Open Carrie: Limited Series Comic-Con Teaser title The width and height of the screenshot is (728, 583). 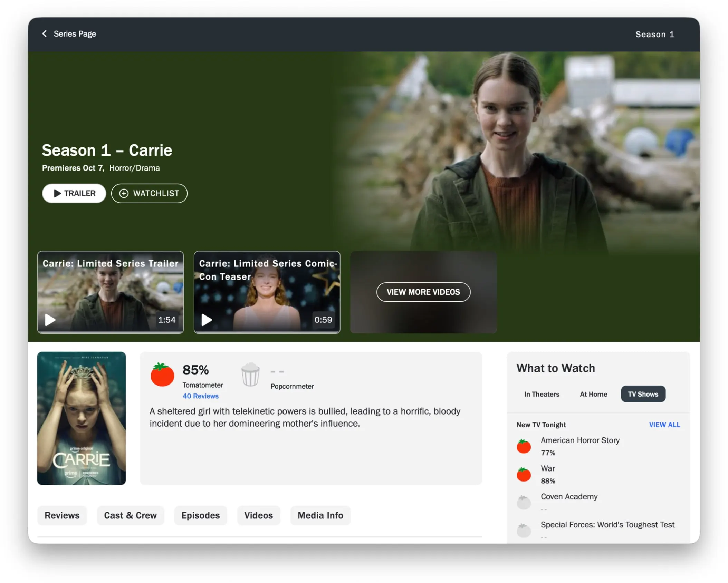268,270
